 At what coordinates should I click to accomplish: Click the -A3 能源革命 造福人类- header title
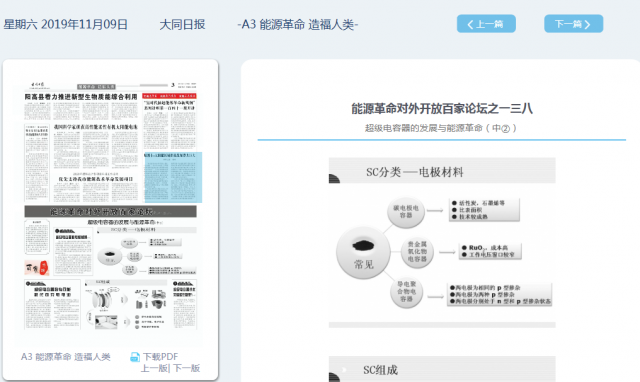[298, 24]
